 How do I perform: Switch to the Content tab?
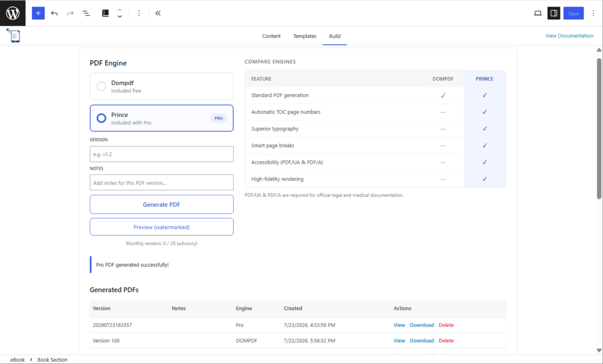(x=271, y=36)
